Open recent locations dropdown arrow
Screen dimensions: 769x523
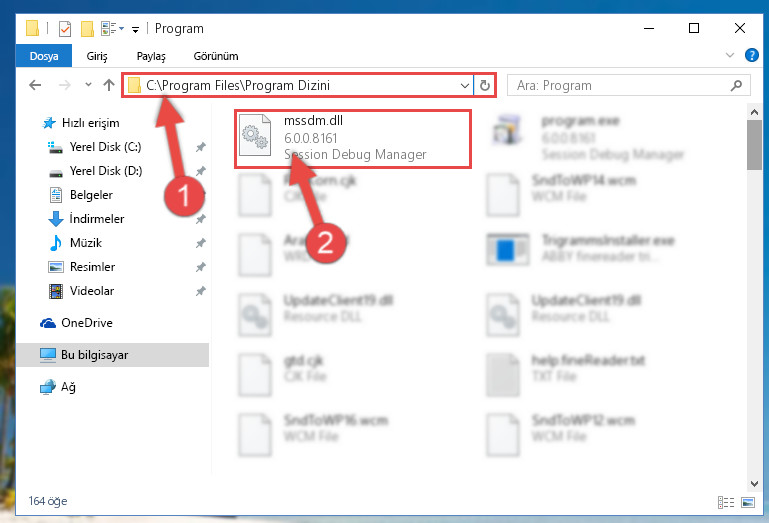pyautogui.click(x=88, y=85)
